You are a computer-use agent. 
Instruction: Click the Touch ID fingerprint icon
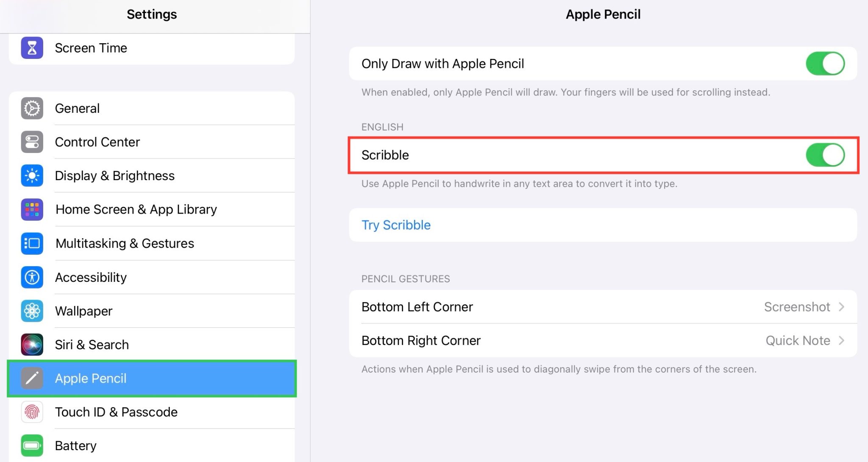tap(31, 412)
